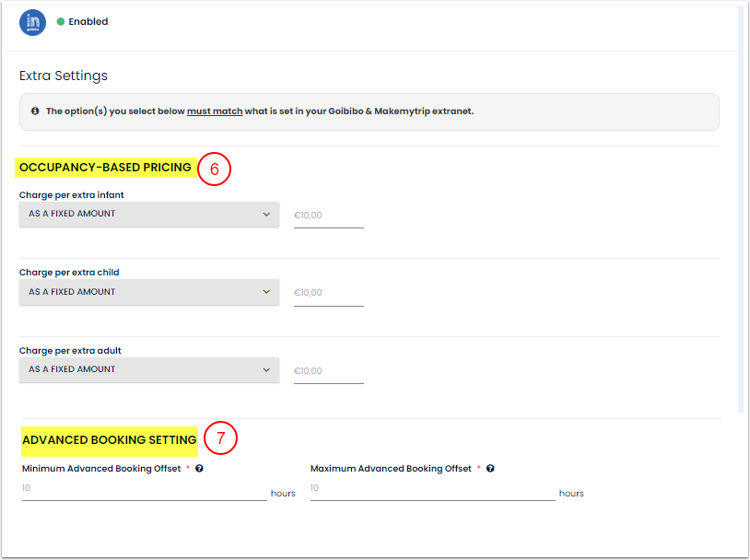Viewport: 750px width, 560px height.
Task: Click the extra infant charge amount field
Action: [328, 216]
